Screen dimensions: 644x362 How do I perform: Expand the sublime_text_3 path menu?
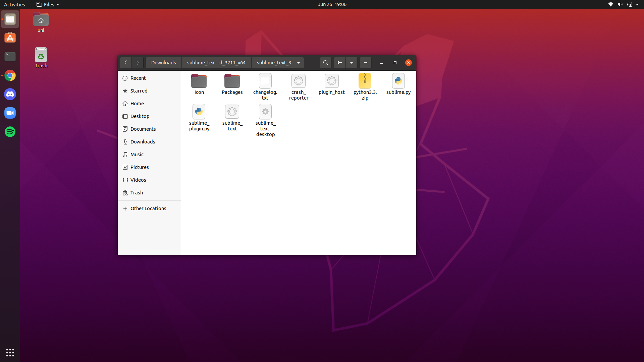(x=298, y=62)
